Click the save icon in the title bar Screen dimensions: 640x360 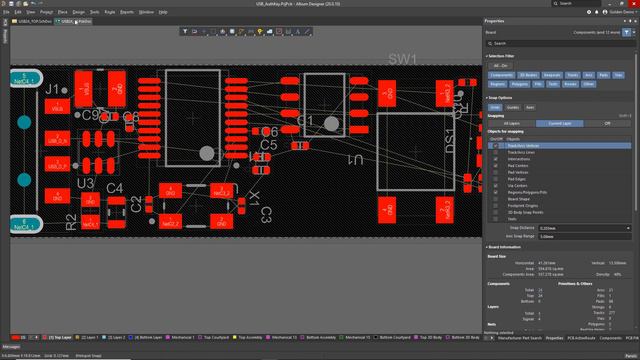pyautogui.click(x=11, y=3)
